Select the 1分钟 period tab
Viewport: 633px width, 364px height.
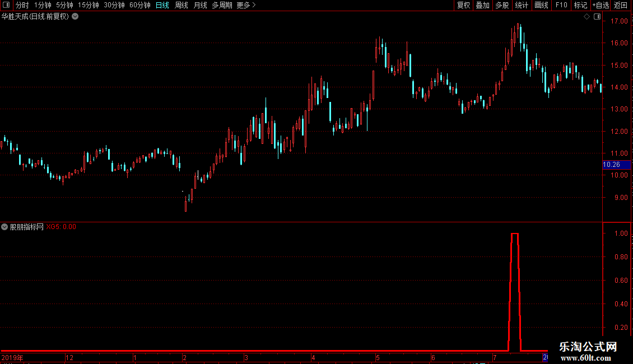[x=43, y=5]
